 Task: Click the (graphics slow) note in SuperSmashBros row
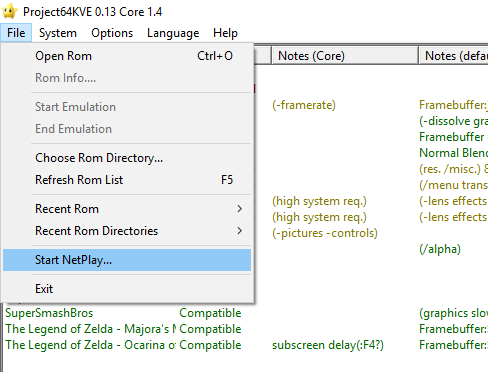(453, 313)
